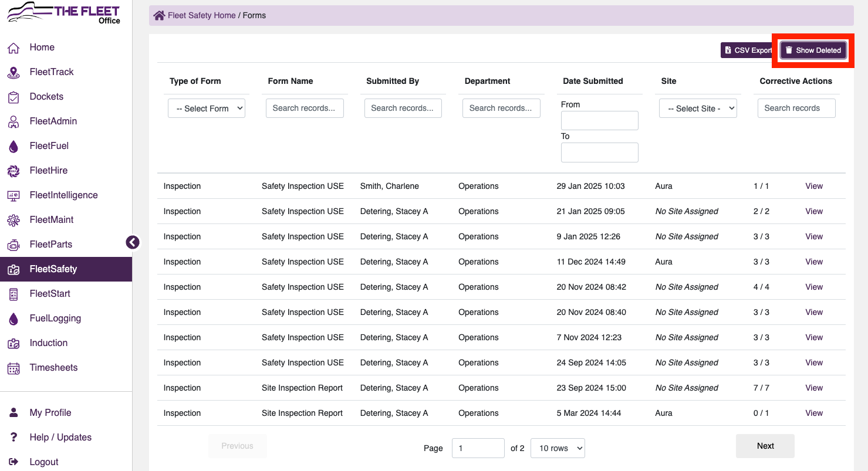Viewport: 868px width, 471px height.
Task: Focus the Form Name search field
Action: (305, 108)
